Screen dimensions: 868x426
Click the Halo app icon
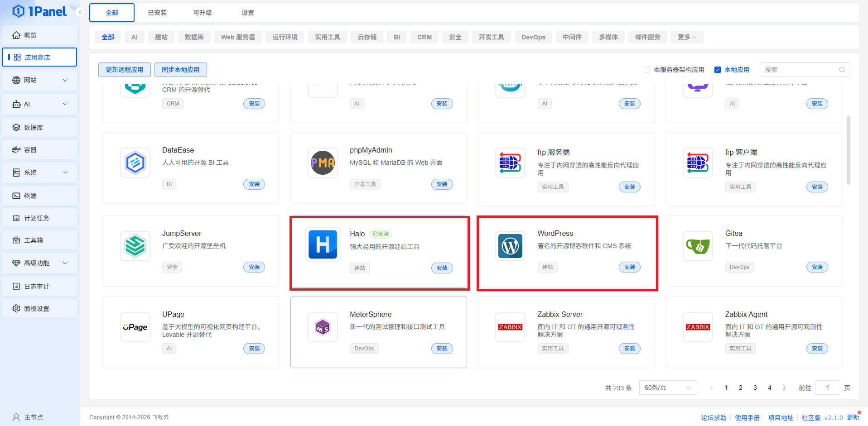click(323, 244)
